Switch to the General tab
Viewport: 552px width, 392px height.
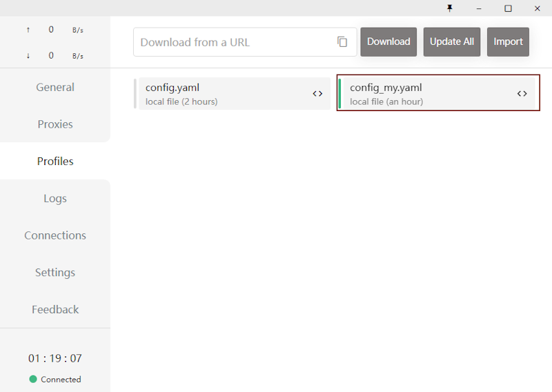pyautogui.click(x=55, y=87)
